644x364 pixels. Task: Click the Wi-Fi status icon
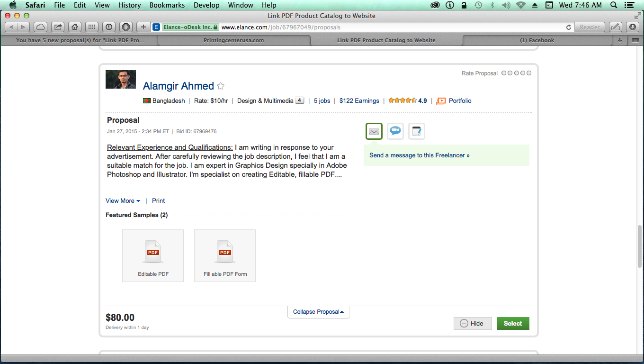click(521, 5)
